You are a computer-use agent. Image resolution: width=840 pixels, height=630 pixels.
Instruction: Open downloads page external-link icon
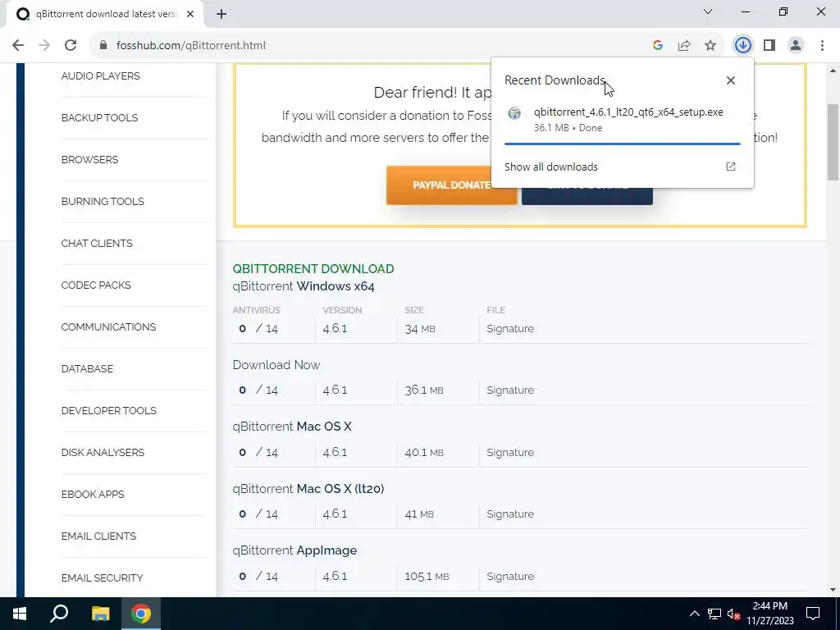click(x=731, y=167)
